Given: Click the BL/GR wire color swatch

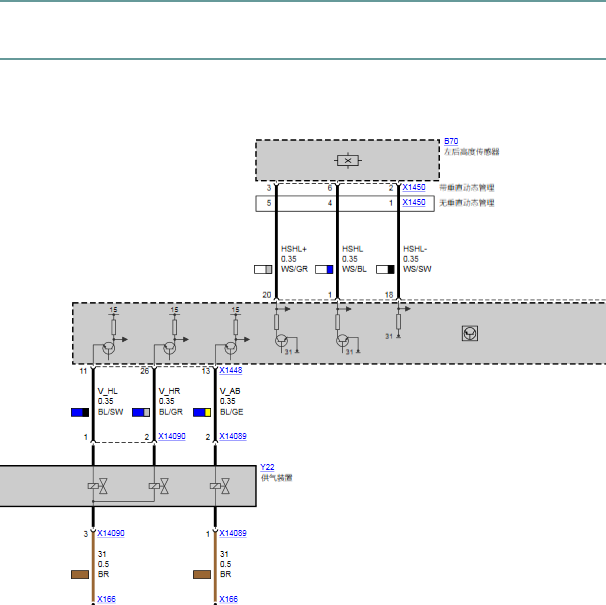Looking at the screenshot, I should coord(141,412).
